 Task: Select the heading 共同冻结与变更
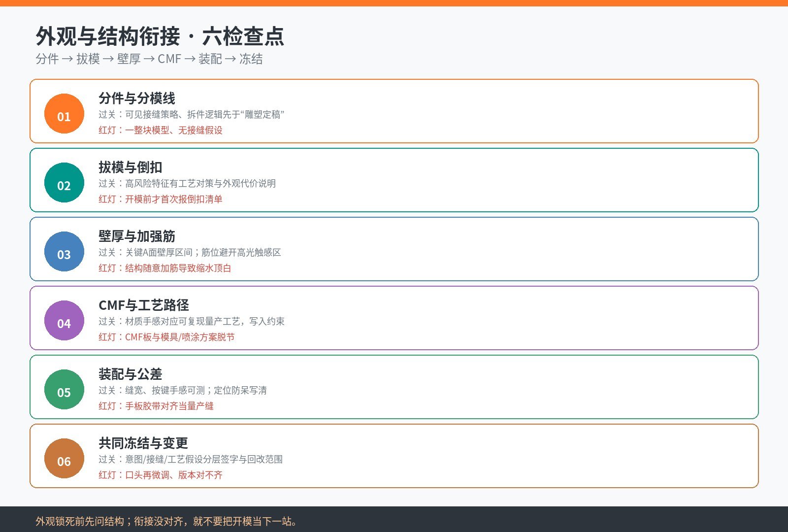click(143, 443)
